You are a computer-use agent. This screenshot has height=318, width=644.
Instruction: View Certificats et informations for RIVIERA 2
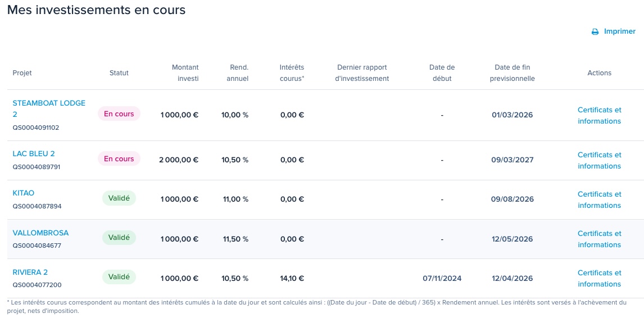click(599, 279)
